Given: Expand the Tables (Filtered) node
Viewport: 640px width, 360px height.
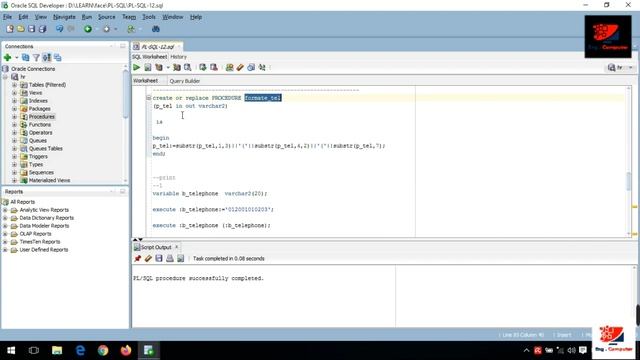Looking at the screenshot, I should tap(14, 85).
